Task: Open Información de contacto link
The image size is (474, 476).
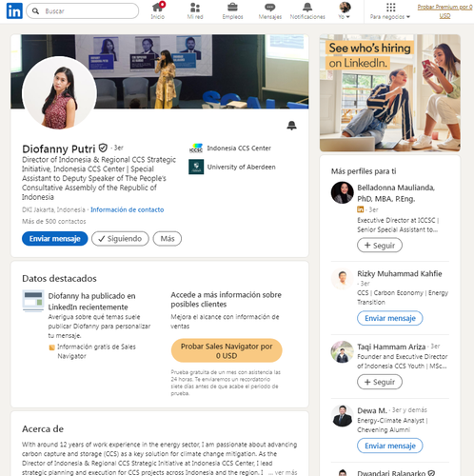Action: pos(128,209)
